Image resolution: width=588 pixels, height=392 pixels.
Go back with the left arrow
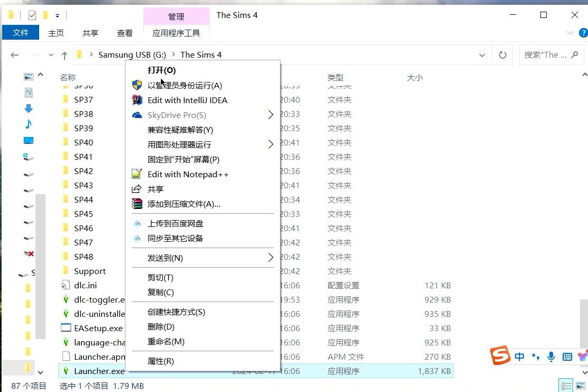(x=15, y=55)
